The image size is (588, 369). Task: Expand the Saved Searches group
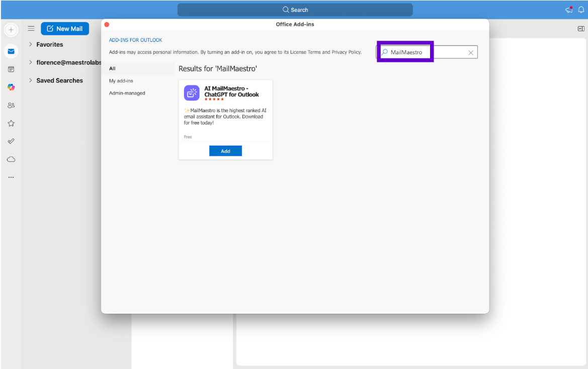[x=30, y=80]
